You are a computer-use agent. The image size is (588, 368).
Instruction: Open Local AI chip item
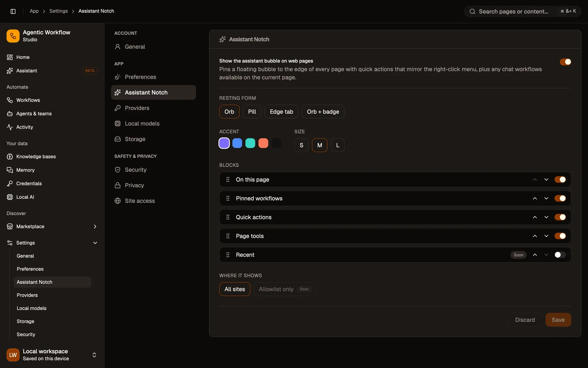(52, 197)
